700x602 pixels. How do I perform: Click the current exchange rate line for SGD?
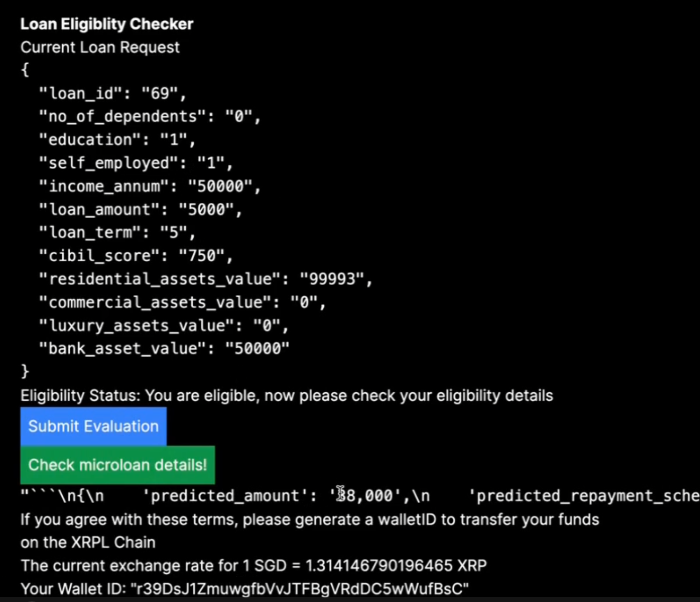coord(254,566)
